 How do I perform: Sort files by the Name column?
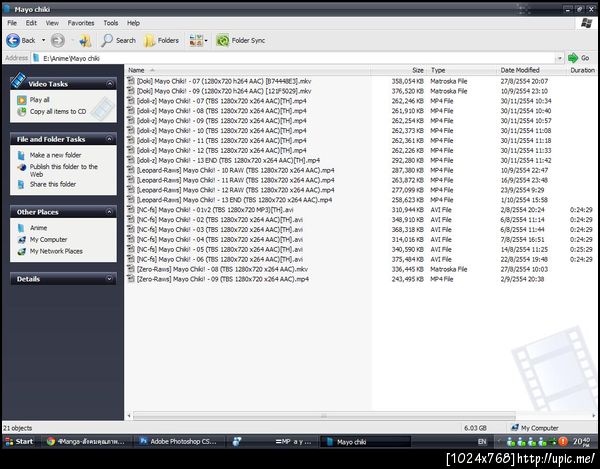point(247,70)
